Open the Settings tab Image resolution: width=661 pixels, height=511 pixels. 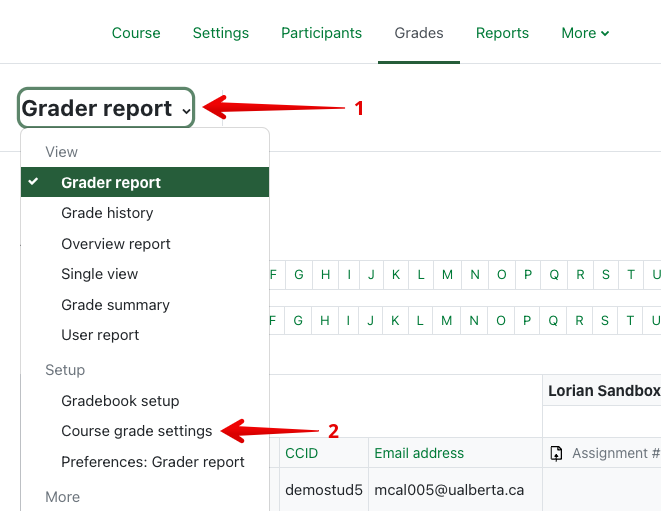(x=220, y=33)
